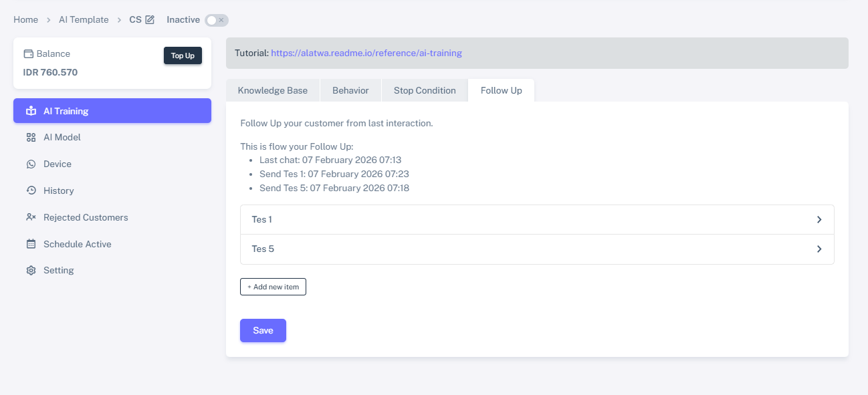Open History in sidebar
868x395 pixels.
coord(112,190)
